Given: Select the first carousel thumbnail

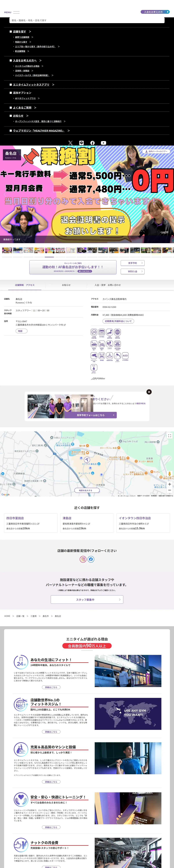Looking at the screenshot, I should point(7,250).
